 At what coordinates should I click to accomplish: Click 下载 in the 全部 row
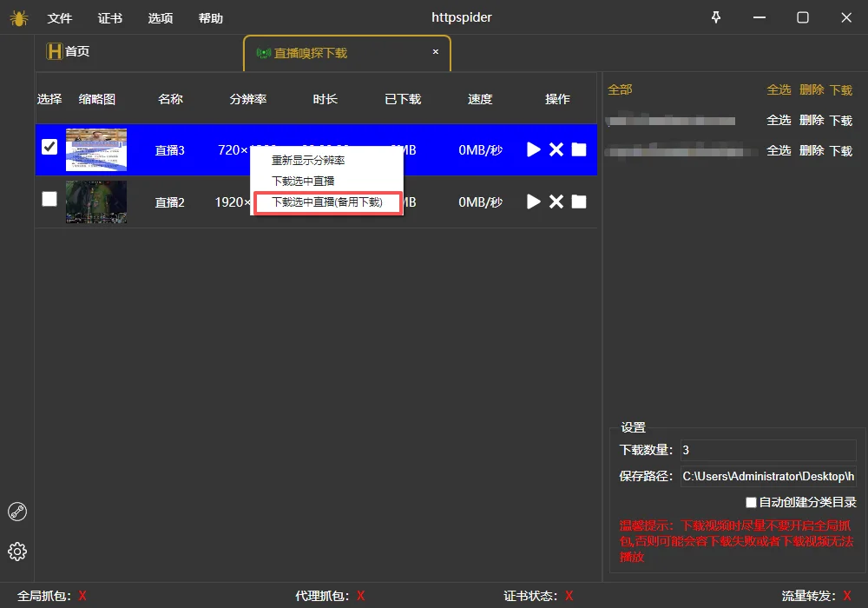[x=841, y=89]
